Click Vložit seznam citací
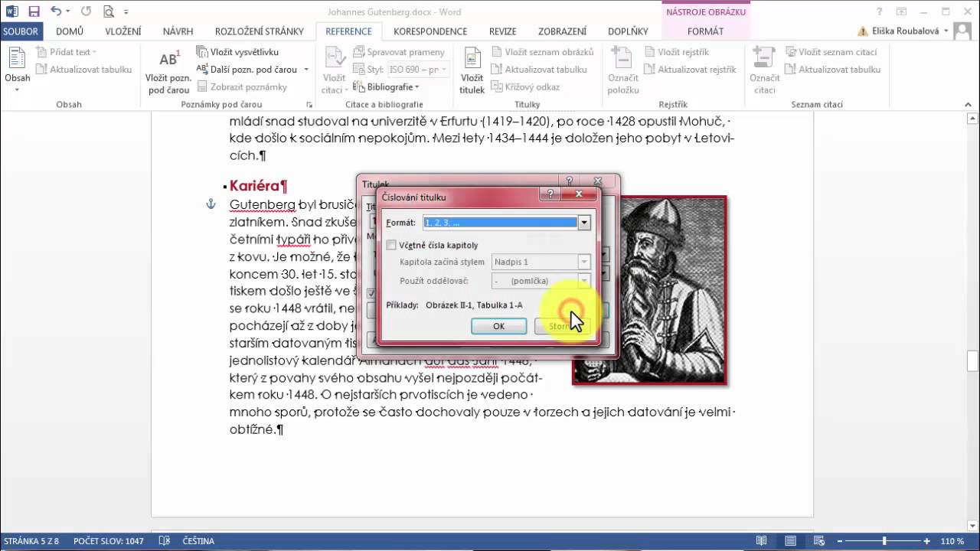980x551 pixels. [x=831, y=52]
